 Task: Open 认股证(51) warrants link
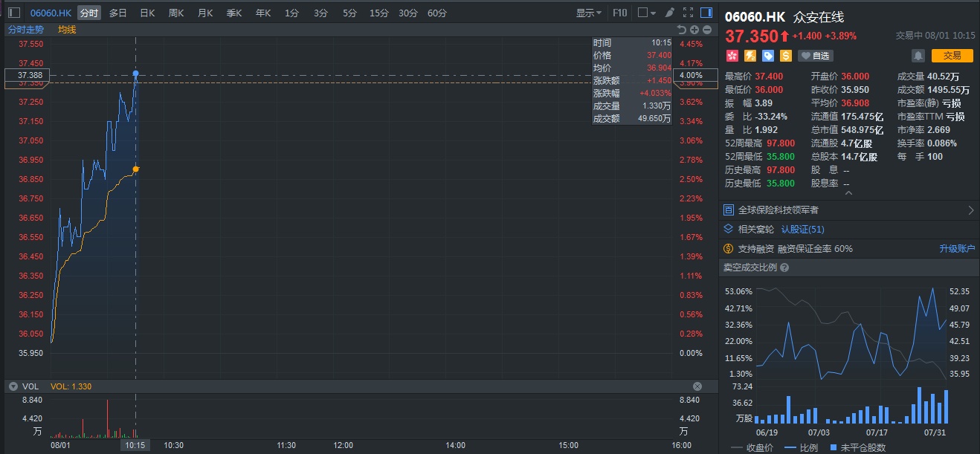(x=802, y=230)
